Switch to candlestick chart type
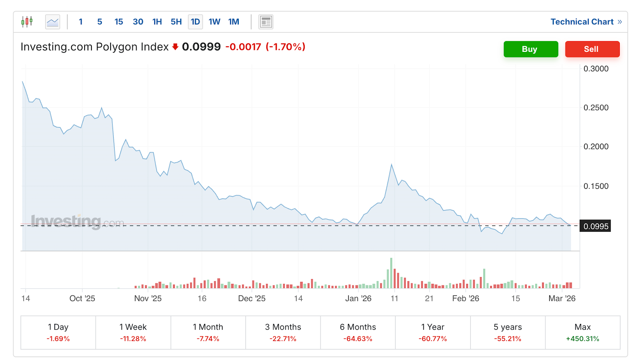639x364 pixels. tap(27, 22)
